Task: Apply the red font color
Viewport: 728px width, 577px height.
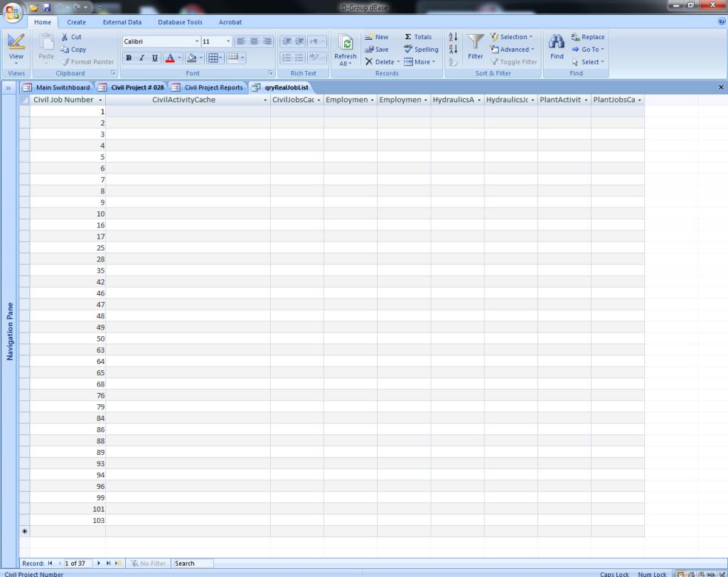Action: [170, 58]
